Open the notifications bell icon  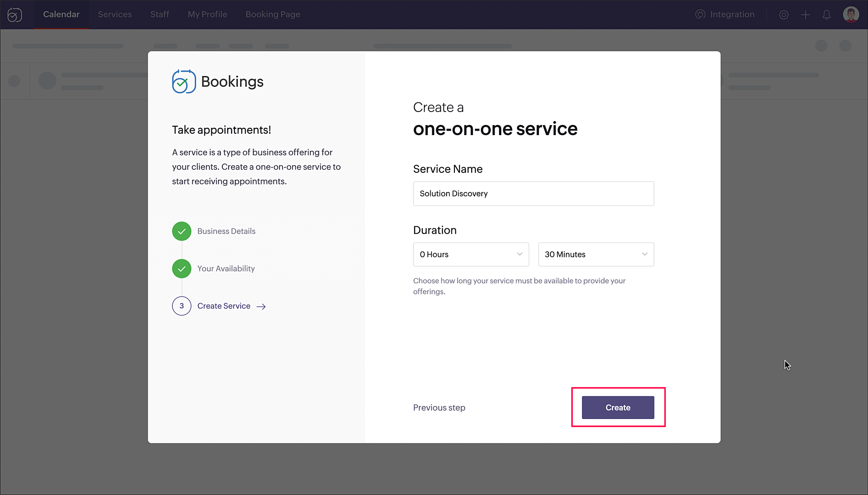point(827,15)
